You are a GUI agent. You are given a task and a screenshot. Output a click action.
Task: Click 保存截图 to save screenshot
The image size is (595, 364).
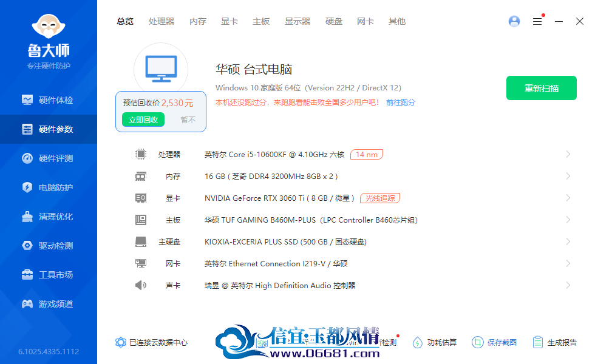(x=494, y=342)
